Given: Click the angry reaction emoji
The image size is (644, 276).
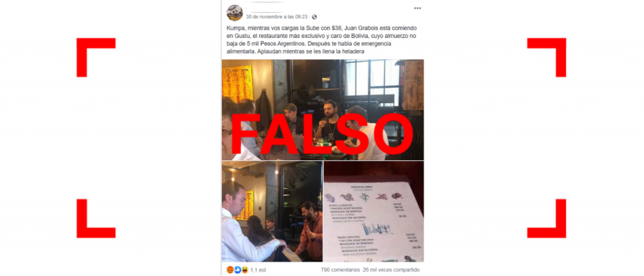Looking at the screenshot, I should pyautogui.click(x=230, y=270).
